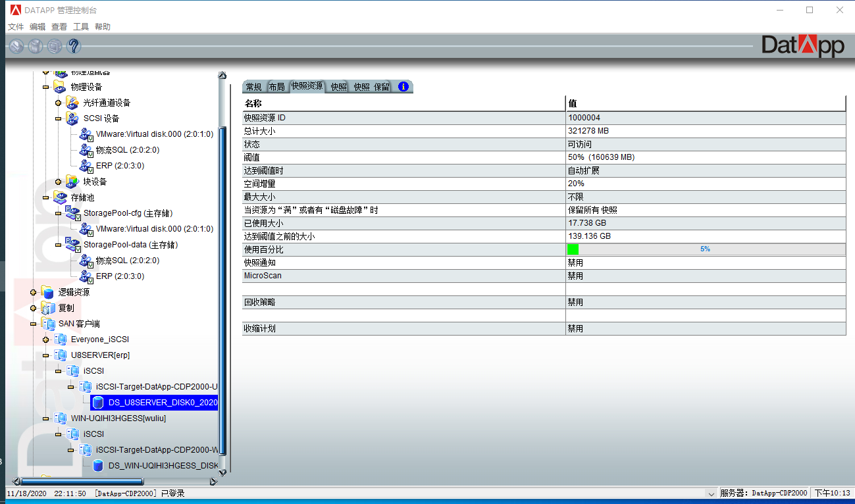The width and height of the screenshot is (855, 504).
Task: Click the 逻辑资源 database folder icon
Action: (x=47, y=292)
